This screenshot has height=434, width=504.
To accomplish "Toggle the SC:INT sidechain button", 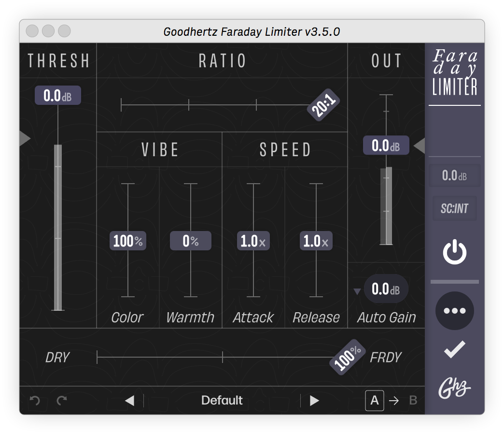I will (x=454, y=208).
